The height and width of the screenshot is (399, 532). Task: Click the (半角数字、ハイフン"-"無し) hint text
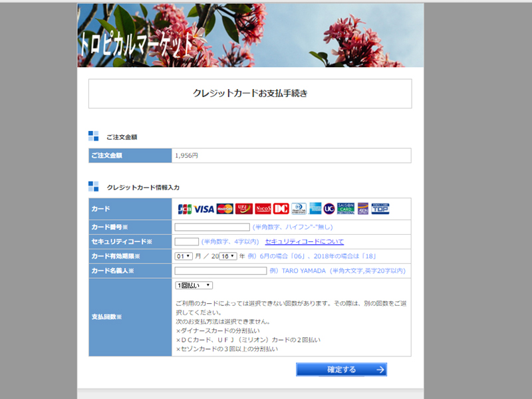293,227
